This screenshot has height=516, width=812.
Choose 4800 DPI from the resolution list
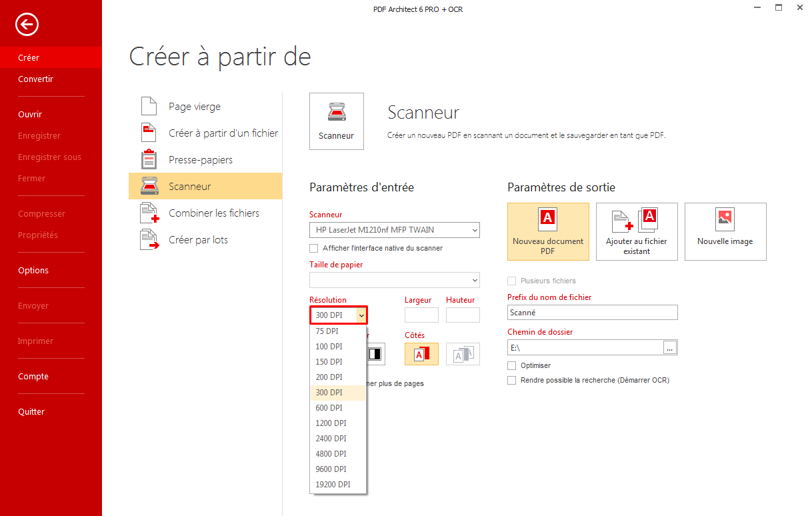point(338,454)
